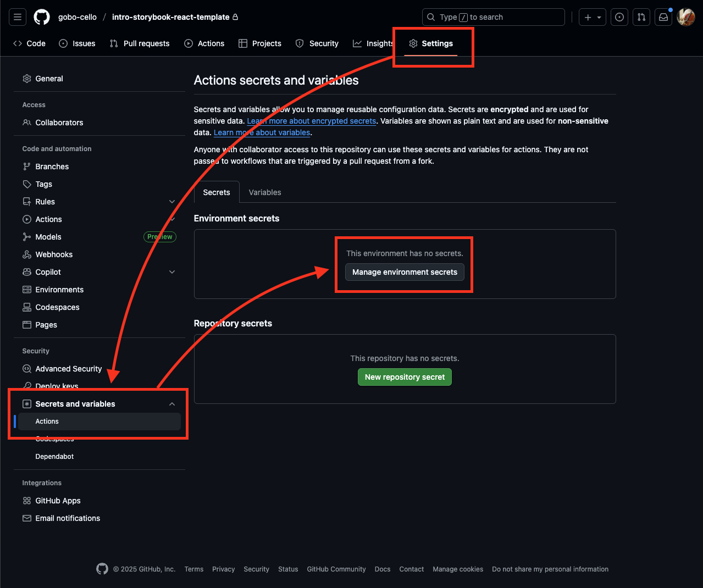Open Tags settings

point(99,184)
